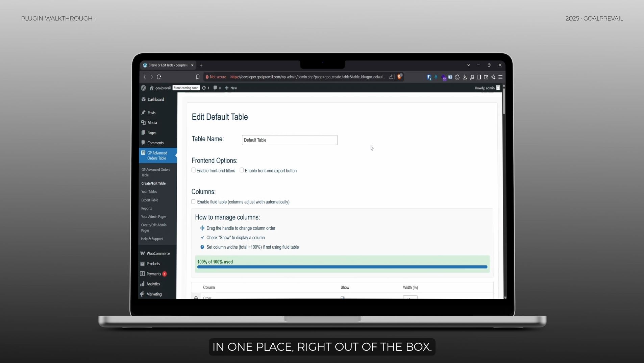This screenshot has width=644, height=363.
Task: Click the browser address bar URL
Action: click(307, 77)
